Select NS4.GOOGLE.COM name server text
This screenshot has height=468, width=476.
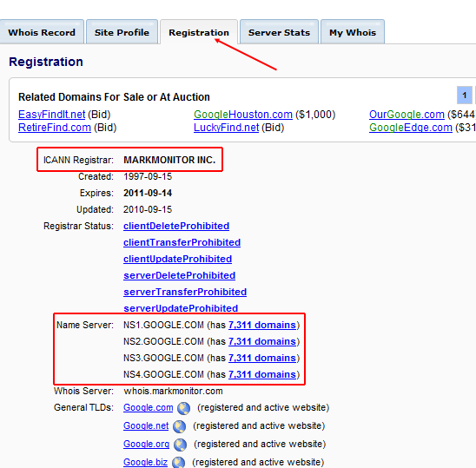click(x=163, y=374)
